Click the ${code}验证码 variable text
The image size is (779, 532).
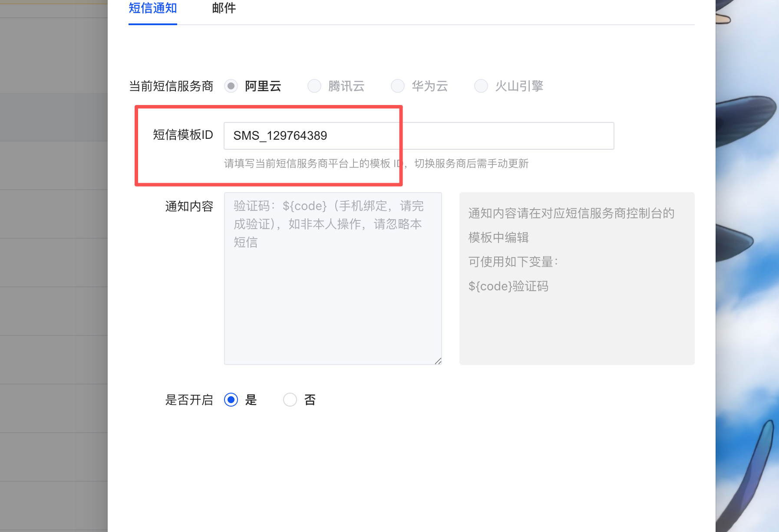[508, 286]
